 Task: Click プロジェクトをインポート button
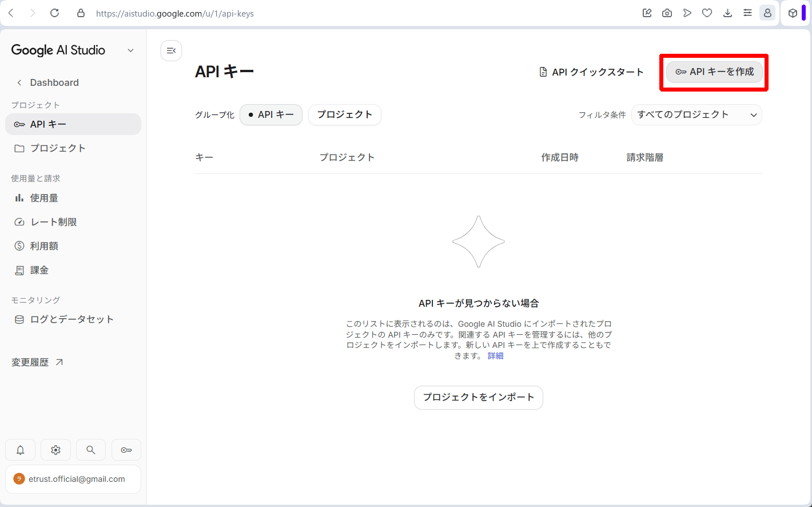tap(479, 397)
